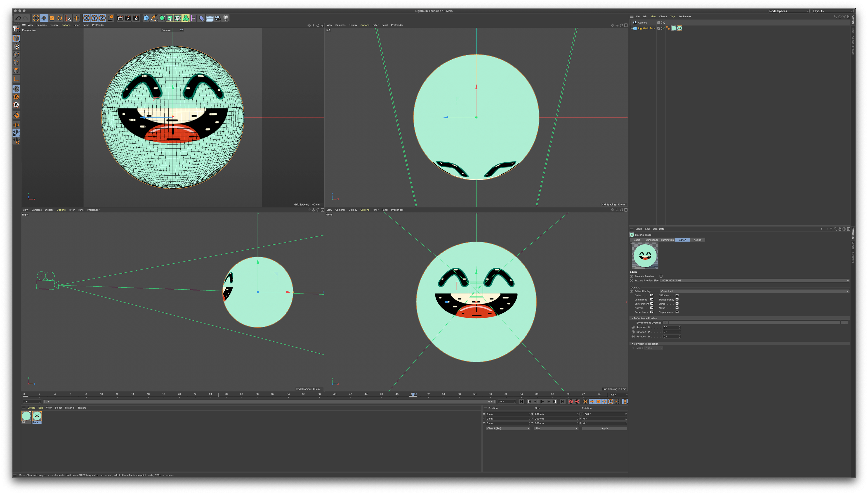This screenshot has height=494, width=868.
Task: Open the Node Spaces dropdown
Action: pyautogui.click(x=789, y=11)
